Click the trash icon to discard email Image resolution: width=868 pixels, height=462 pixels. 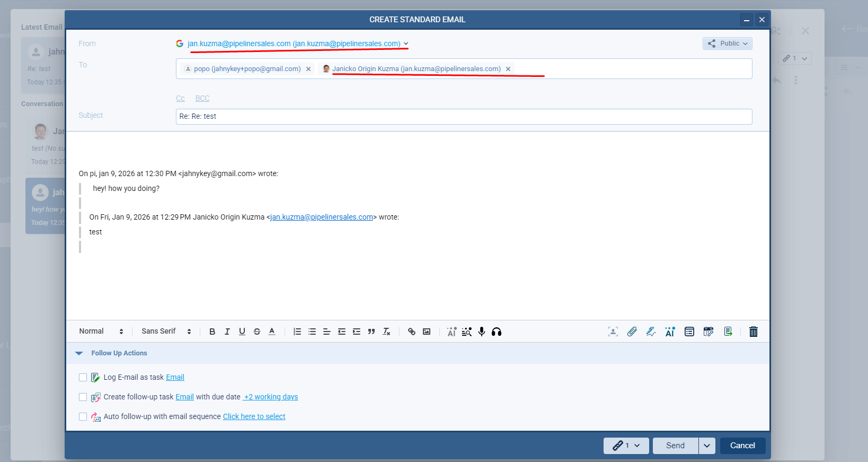tap(753, 332)
